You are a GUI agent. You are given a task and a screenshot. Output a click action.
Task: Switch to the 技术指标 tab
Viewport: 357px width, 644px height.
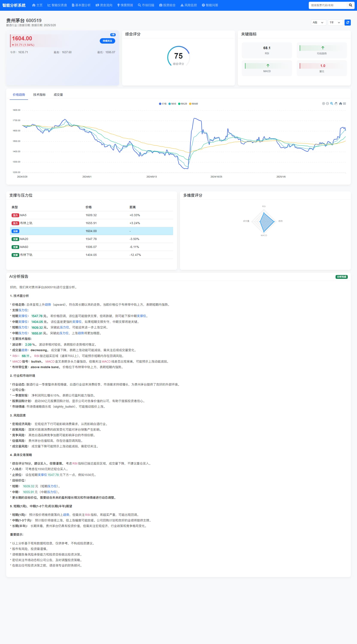tap(39, 95)
